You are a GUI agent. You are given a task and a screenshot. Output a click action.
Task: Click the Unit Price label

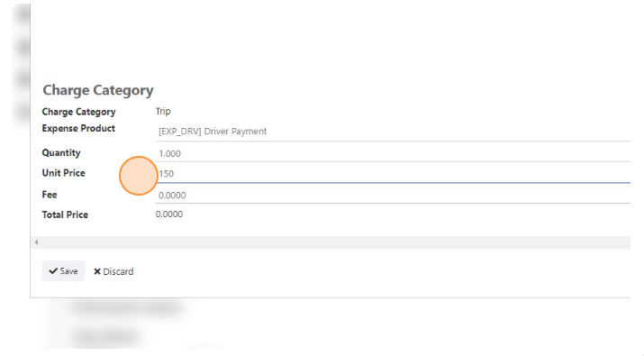(x=64, y=173)
